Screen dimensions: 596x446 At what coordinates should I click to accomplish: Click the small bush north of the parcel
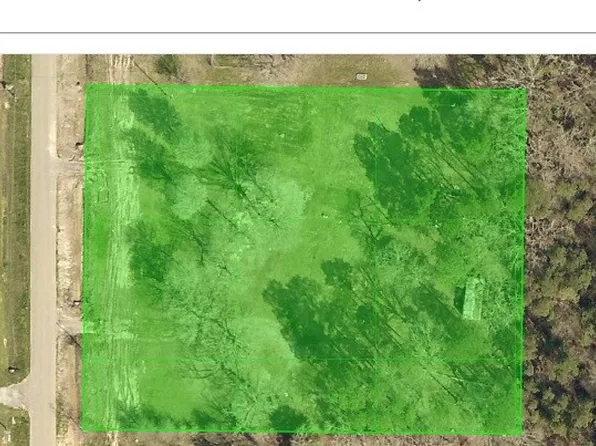coord(168,65)
